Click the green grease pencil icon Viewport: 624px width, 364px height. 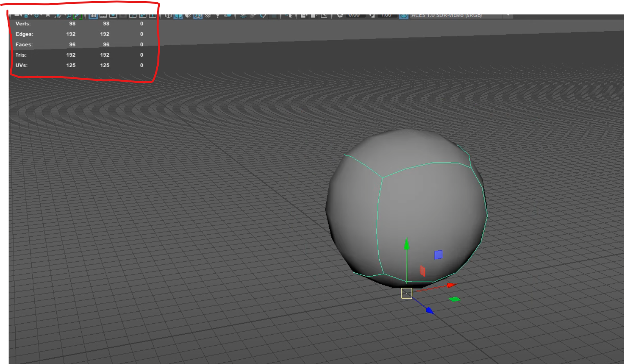pos(77,16)
